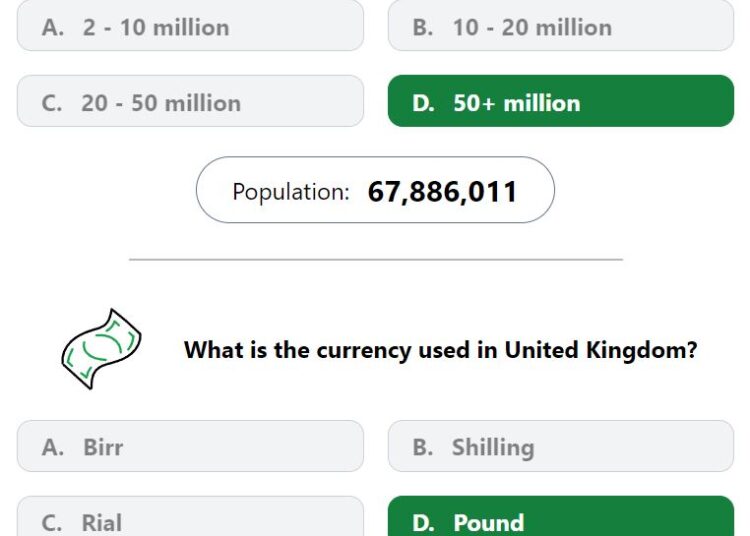Image resolution: width=750 pixels, height=536 pixels.
Task: Click the letter 'B.' beside Shilling
Action: pyautogui.click(x=423, y=448)
